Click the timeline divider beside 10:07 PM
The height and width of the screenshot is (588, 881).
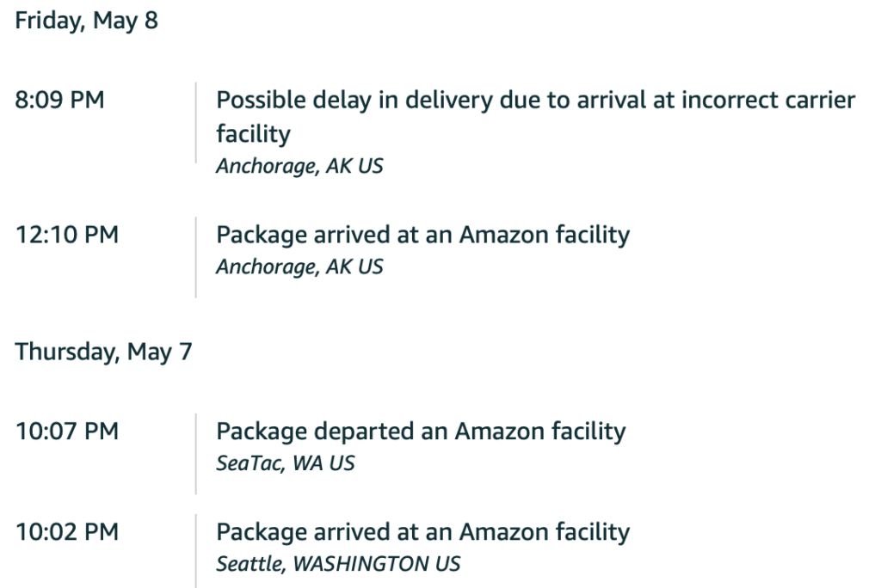(196, 454)
